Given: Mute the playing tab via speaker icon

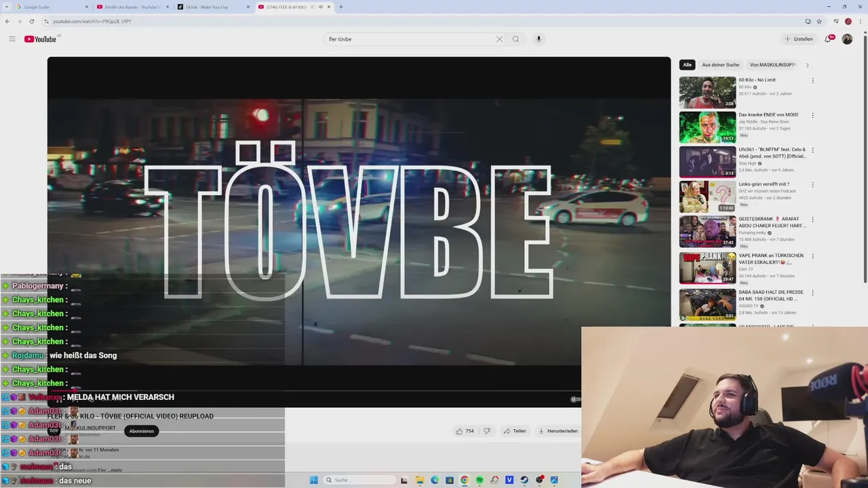Looking at the screenshot, I should click(320, 7).
